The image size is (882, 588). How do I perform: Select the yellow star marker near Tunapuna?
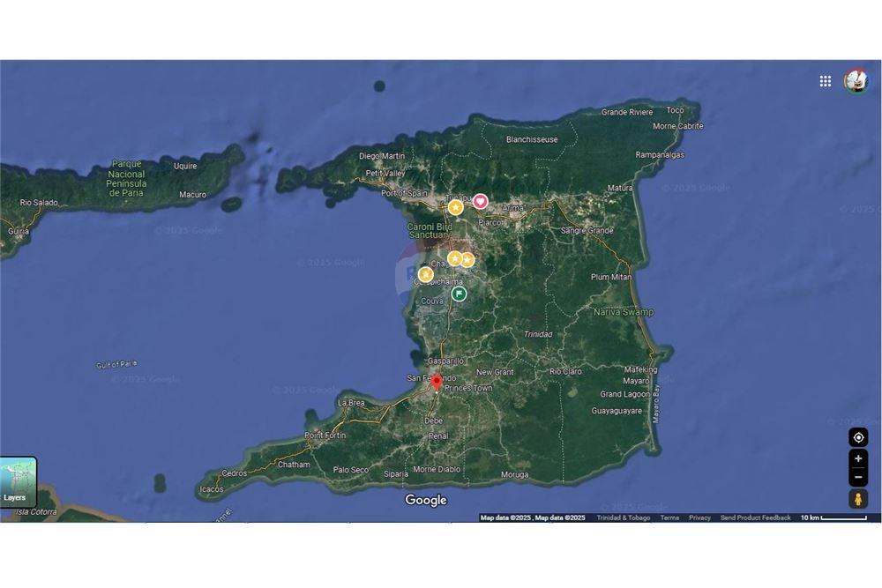coord(455,208)
